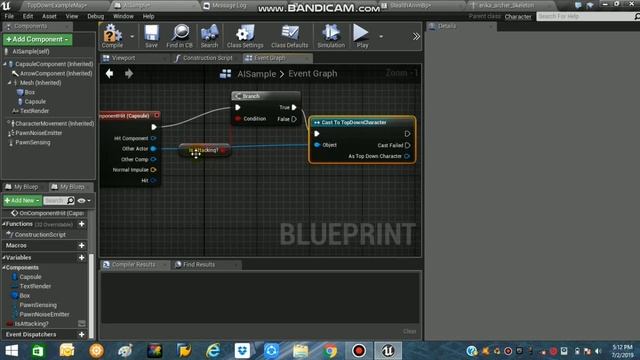The image size is (640, 360).
Task: Open Internet Explorer from taskbar
Action: pyautogui.click(x=213, y=351)
